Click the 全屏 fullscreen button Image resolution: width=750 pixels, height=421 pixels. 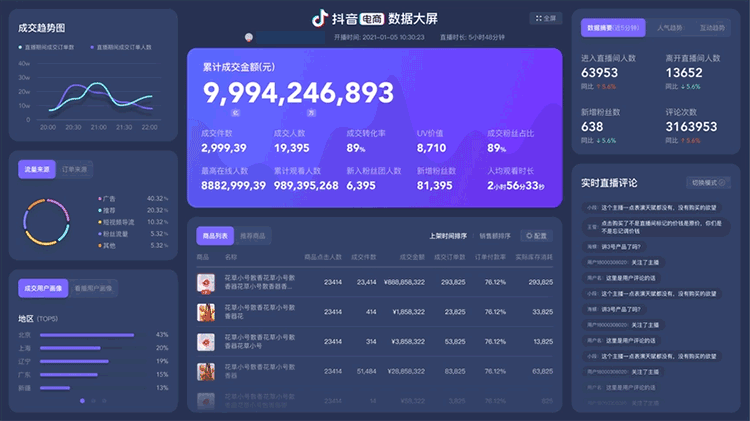(x=546, y=18)
